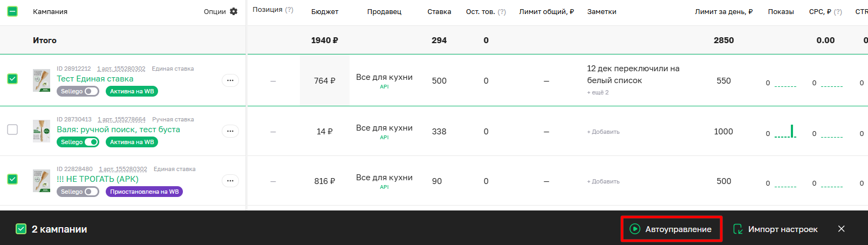Viewport: 868px width, 245px height.
Task: Click help icon next to CPC column
Action: [838, 12]
